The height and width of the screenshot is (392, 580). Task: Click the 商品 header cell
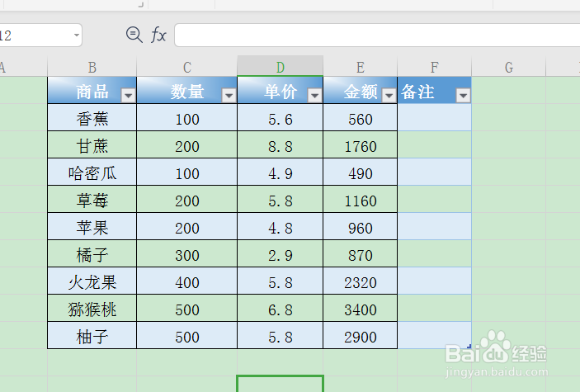tap(92, 90)
